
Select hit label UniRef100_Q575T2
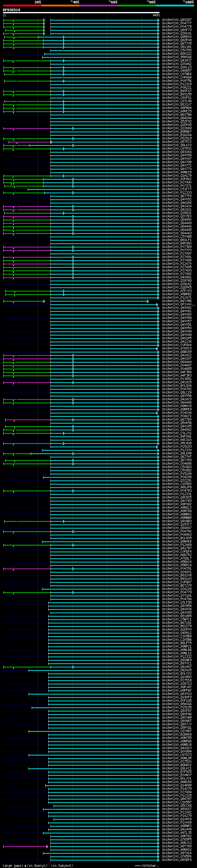tap(177, 142)
